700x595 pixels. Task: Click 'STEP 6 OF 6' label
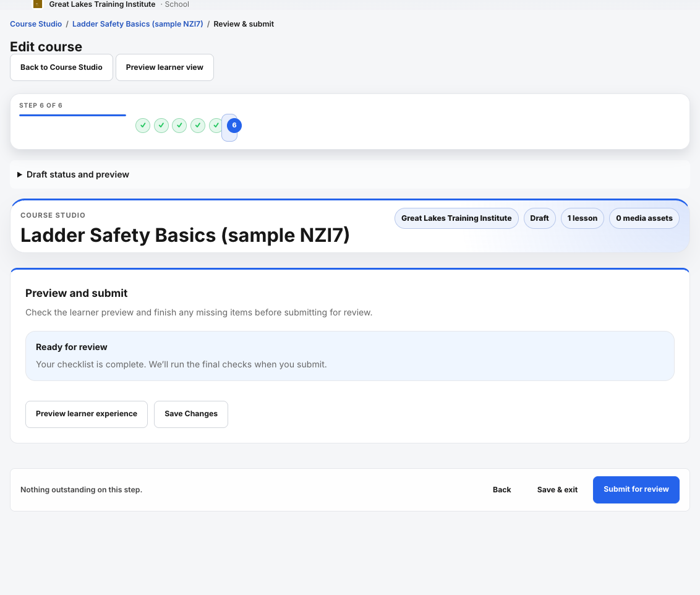point(41,105)
